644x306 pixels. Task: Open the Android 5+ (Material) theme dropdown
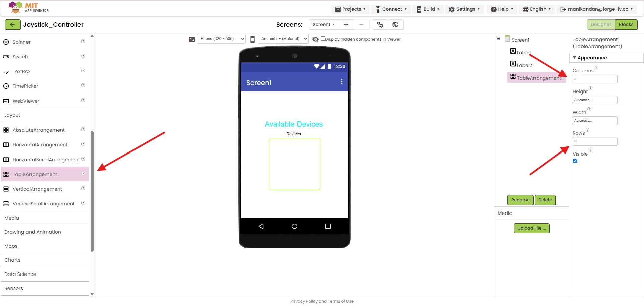click(x=283, y=39)
